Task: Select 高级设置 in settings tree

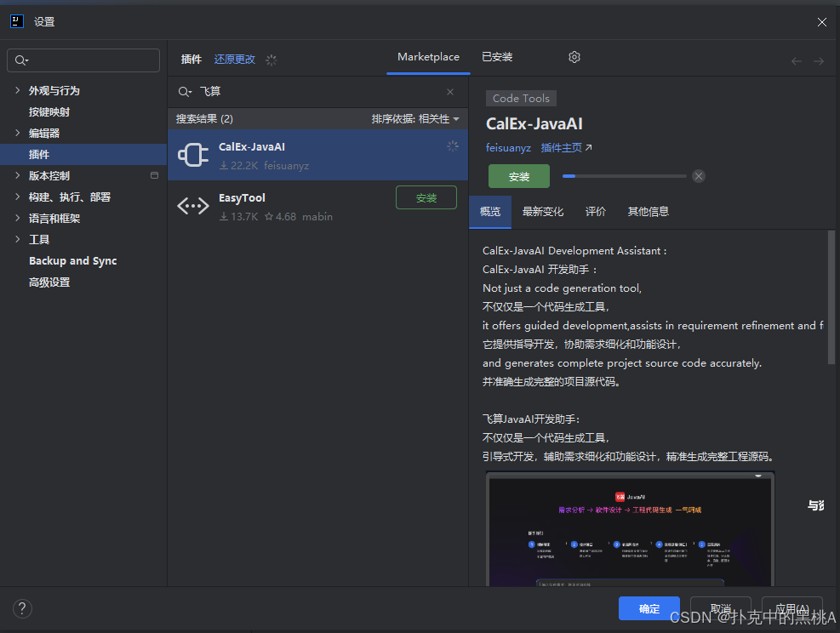Action: tap(49, 282)
